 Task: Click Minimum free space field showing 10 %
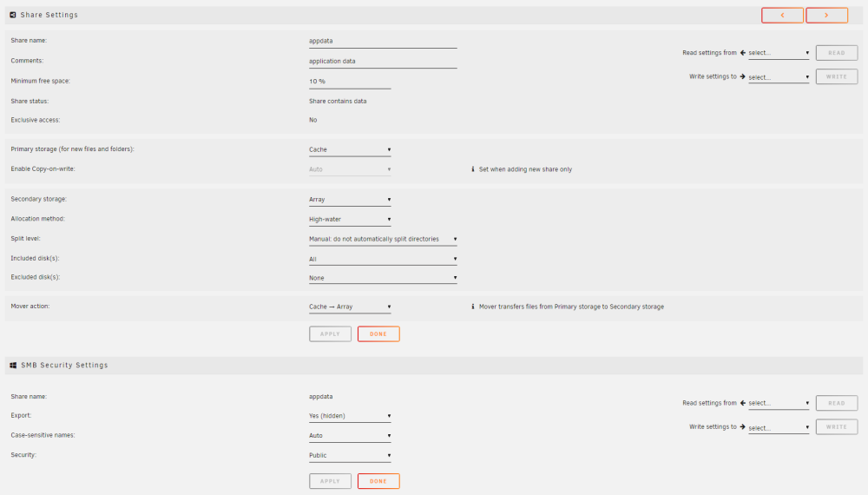pos(350,82)
